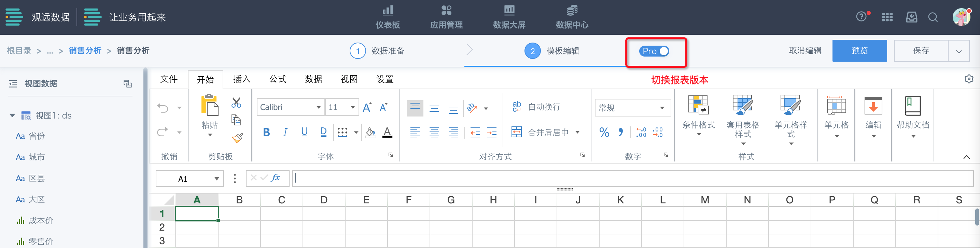
Task: Expand the number format 常规 dropdown
Action: (x=662, y=108)
